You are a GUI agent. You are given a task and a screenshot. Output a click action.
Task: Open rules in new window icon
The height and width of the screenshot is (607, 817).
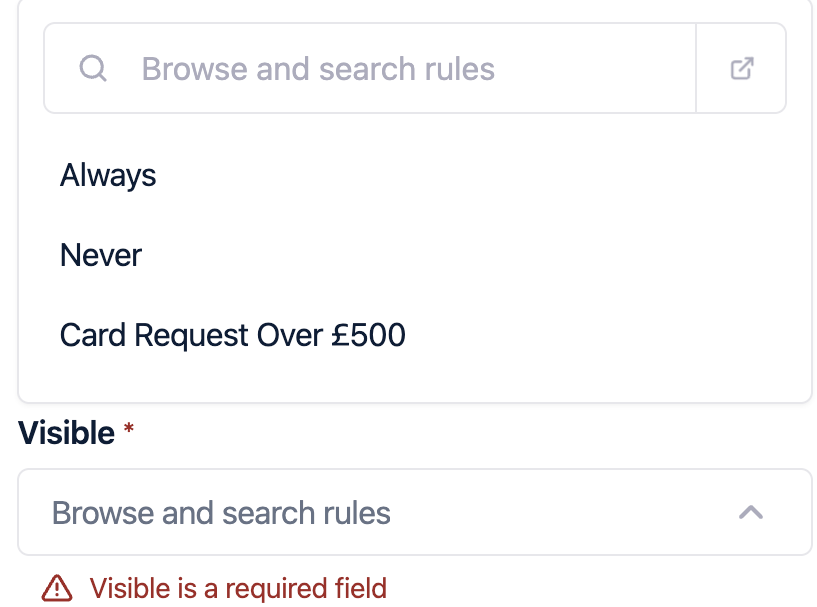point(741,69)
